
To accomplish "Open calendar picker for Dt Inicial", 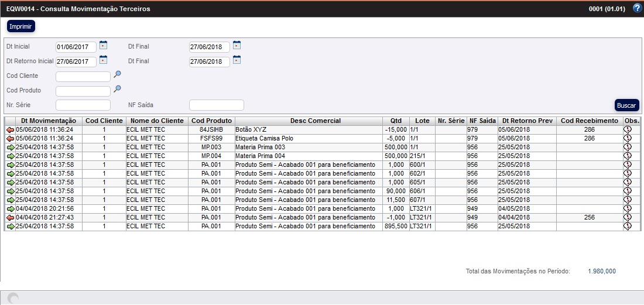I will 104,45.
